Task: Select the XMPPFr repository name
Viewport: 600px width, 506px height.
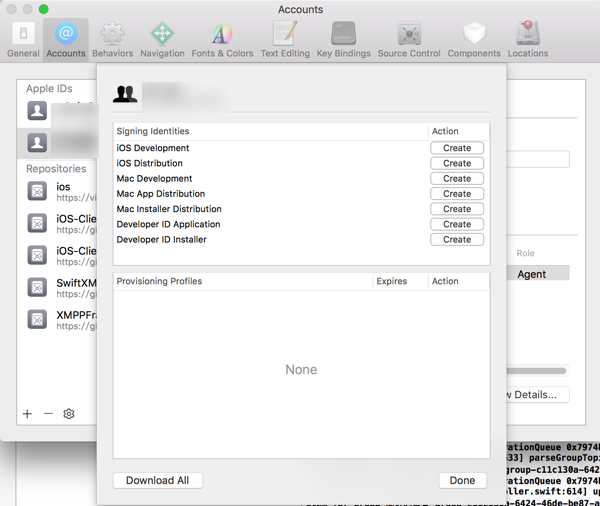Action: (x=76, y=315)
